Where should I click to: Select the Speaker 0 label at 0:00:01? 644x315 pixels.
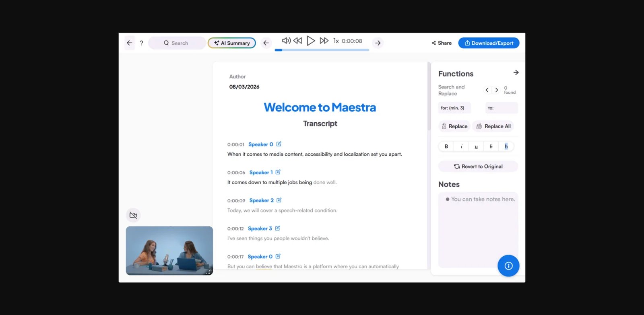(261, 144)
